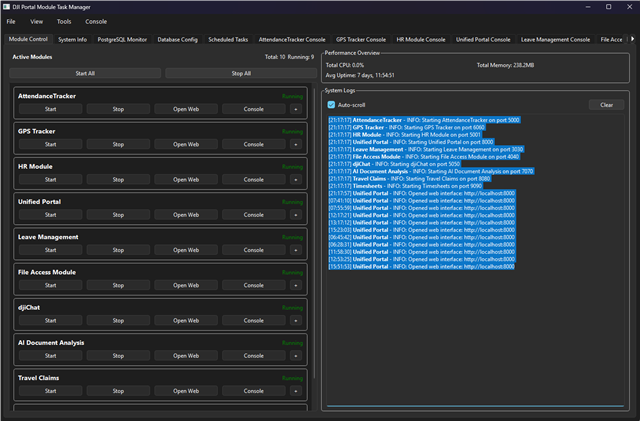Open the Tools menu
The height and width of the screenshot is (421, 640).
[x=64, y=22]
